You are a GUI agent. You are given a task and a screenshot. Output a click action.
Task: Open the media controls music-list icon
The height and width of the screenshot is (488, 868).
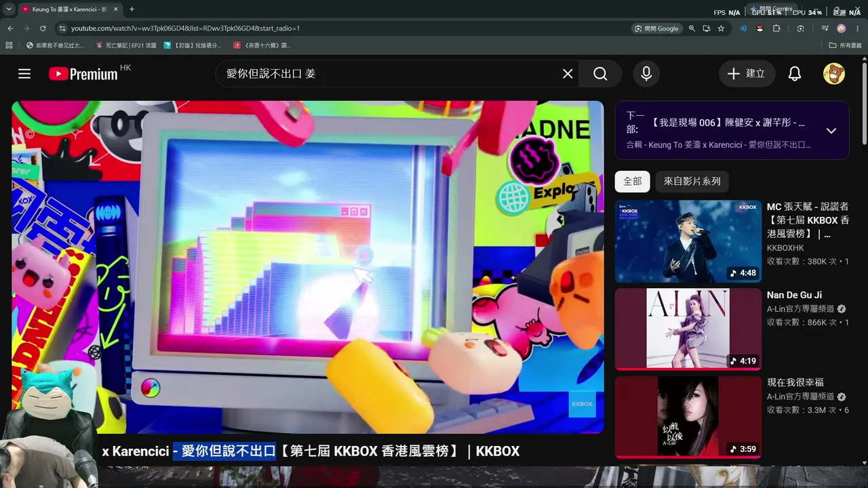tap(825, 28)
